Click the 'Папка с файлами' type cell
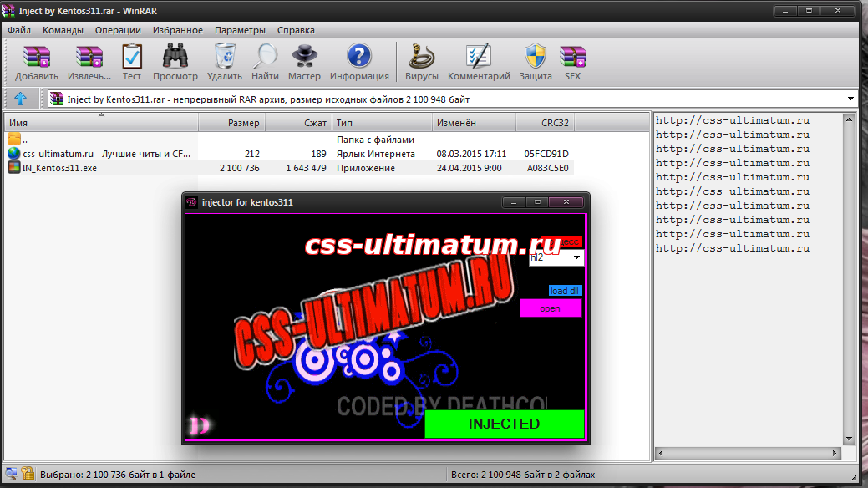The image size is (868, 488). tap(375, 140)
